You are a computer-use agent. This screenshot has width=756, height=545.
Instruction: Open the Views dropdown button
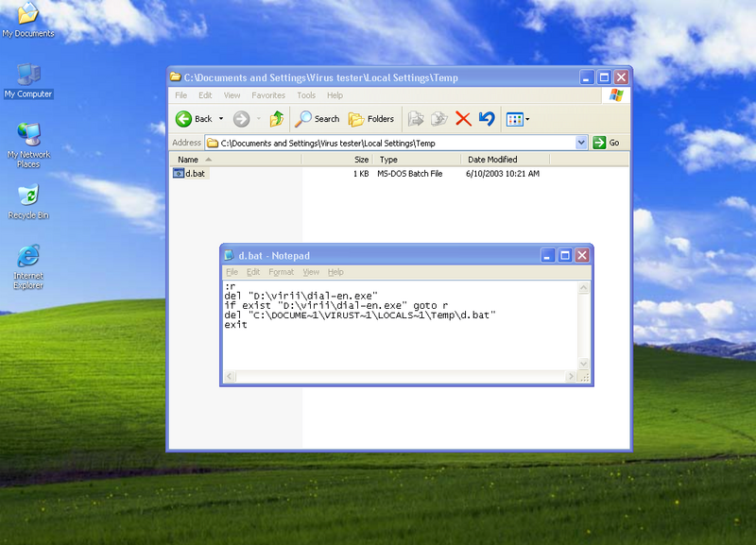click(x=518, y=119)
